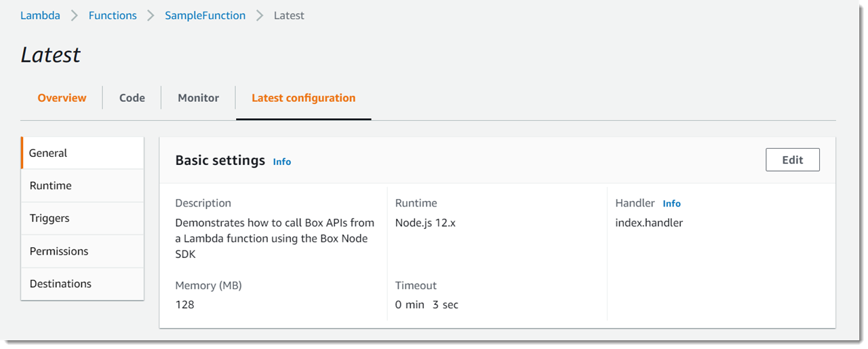This screenshot has width=868, height=349.
Task: Click the chevron between Functions and SampleFunction
Action: pos(151,15)
